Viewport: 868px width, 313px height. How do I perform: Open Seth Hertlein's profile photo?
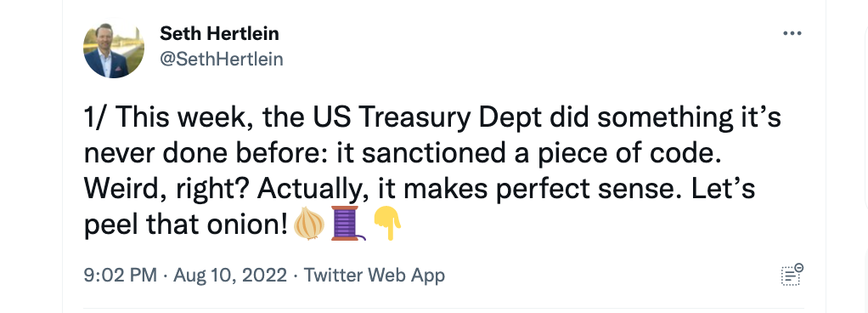pyautogui.click(x=114, y=50)
